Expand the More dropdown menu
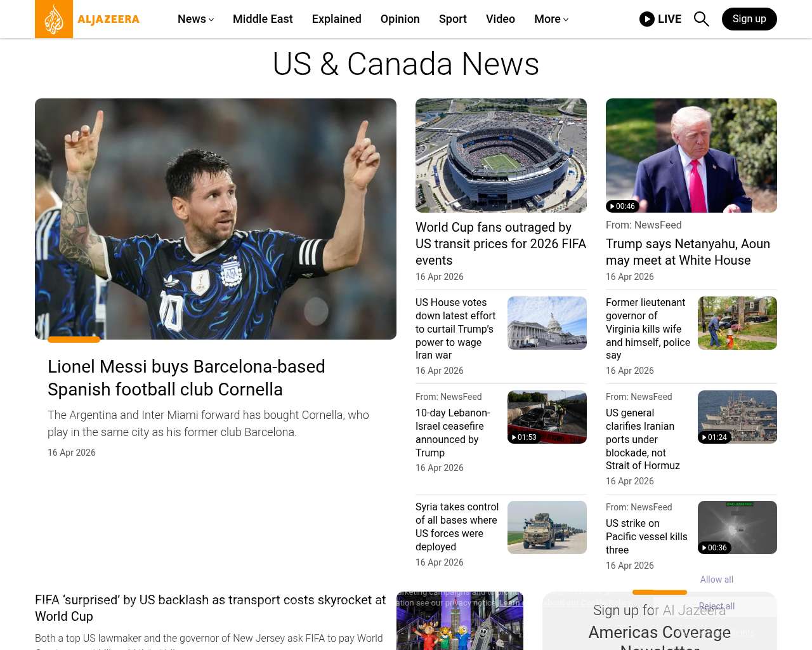Screen dimensions: 812x650 pyautogui.click(x=551, y=19)
